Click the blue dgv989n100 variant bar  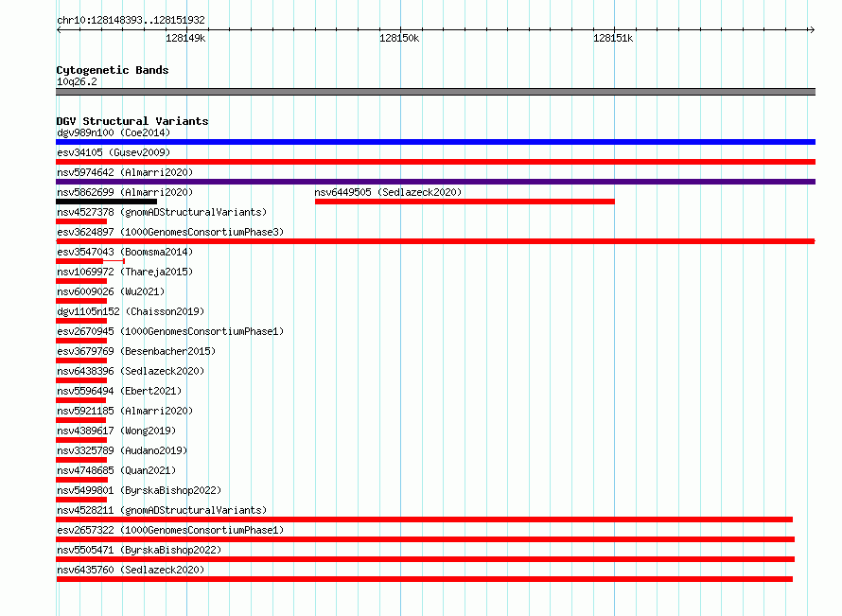(435, 142)
